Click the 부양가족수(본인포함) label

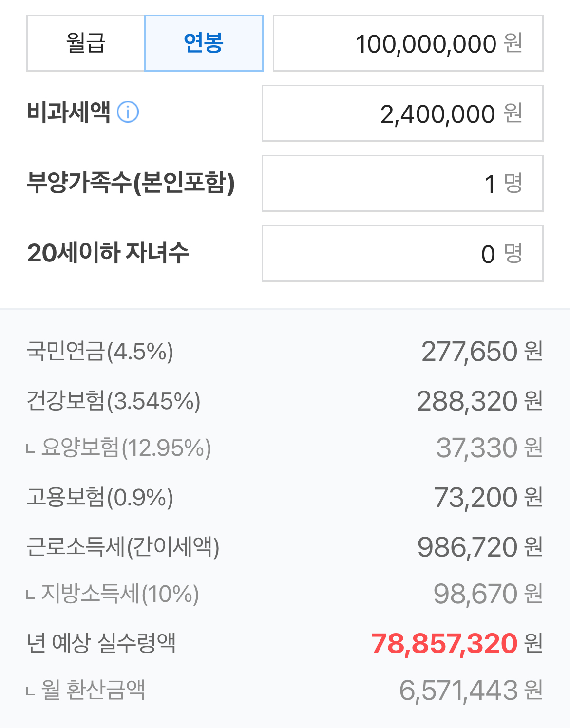[131, 183]
